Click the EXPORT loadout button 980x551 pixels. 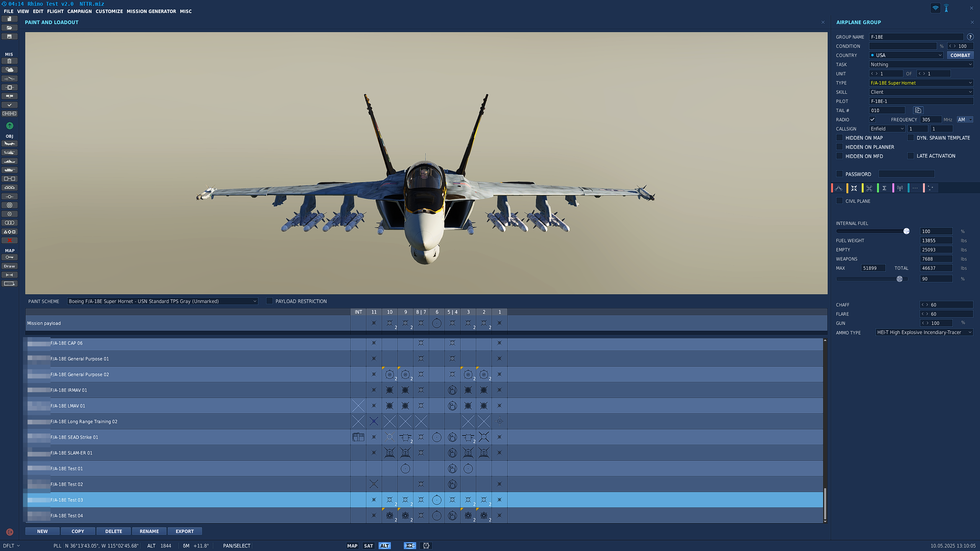point(185,531)
